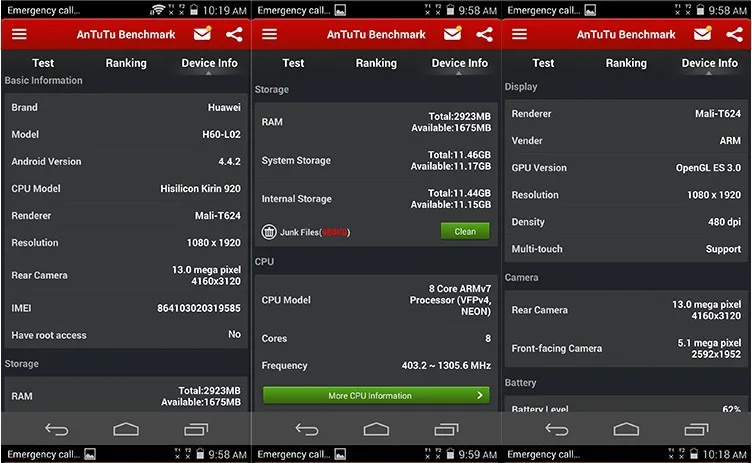Tap the Front-facing Camera row

[x=626, y=348]
